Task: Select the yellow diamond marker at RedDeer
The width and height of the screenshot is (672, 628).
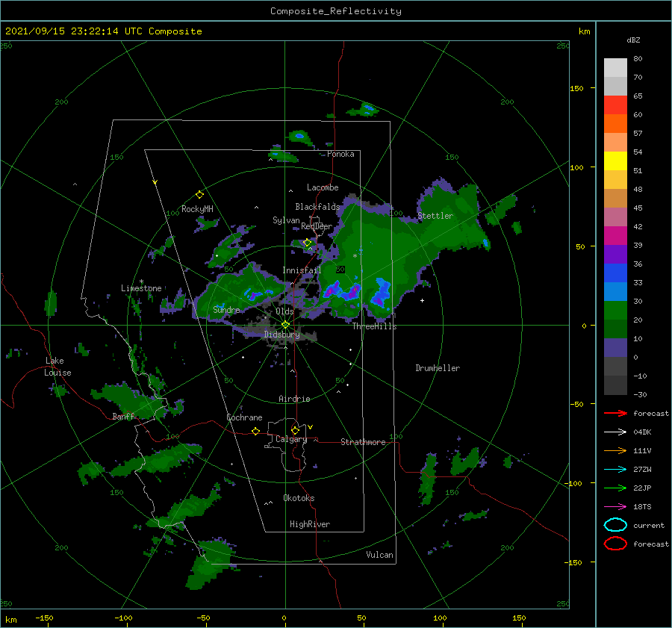Action: 307,243
